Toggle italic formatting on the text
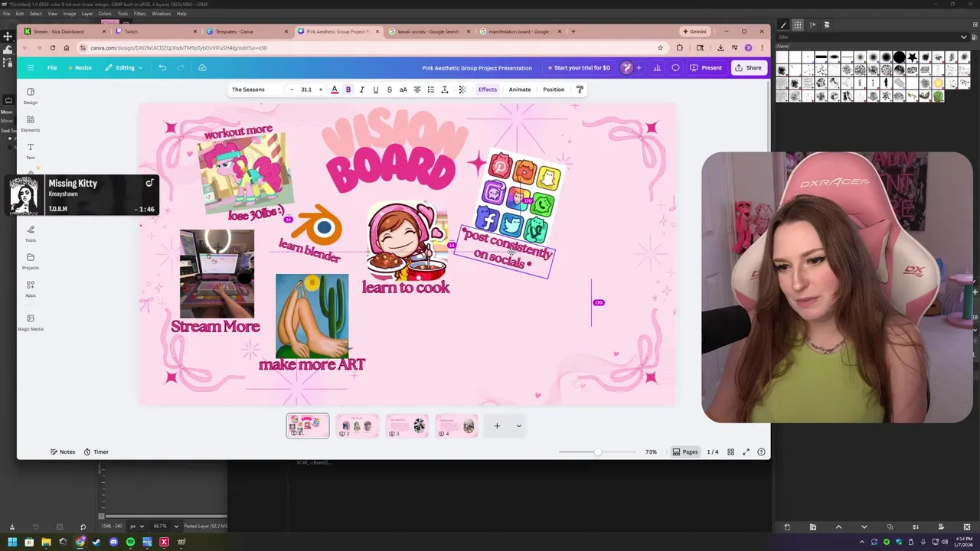This screenshot has height=551, width=980. [x=362, y=90]
